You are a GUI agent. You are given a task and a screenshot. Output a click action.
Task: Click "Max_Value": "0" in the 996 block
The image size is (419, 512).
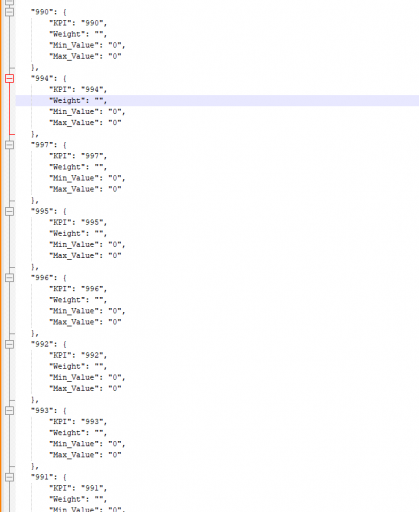(x=85, y=322)
